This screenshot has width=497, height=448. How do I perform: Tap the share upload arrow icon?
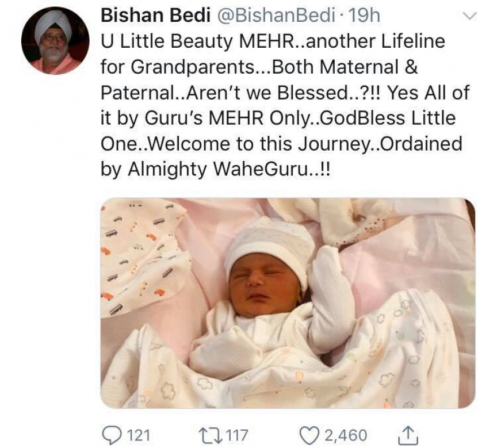pyautogui.click(x=406, y=433)
